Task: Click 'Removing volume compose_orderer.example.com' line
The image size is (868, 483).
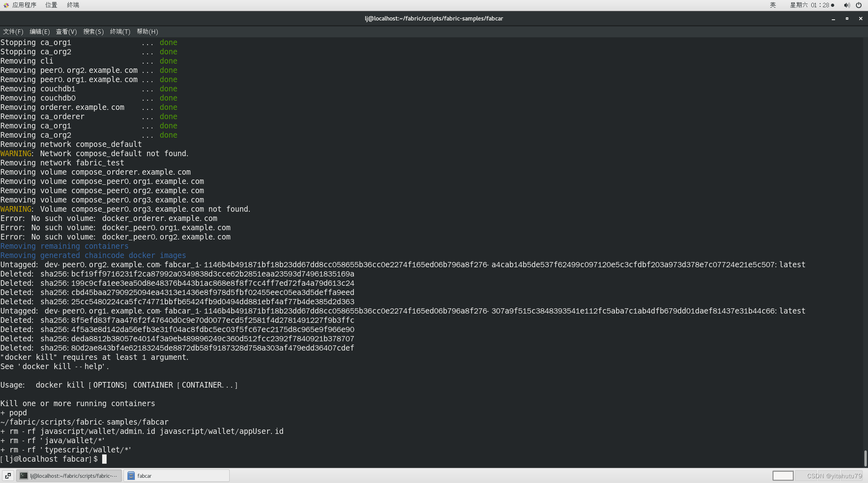Action: click(x=95, y=172)
